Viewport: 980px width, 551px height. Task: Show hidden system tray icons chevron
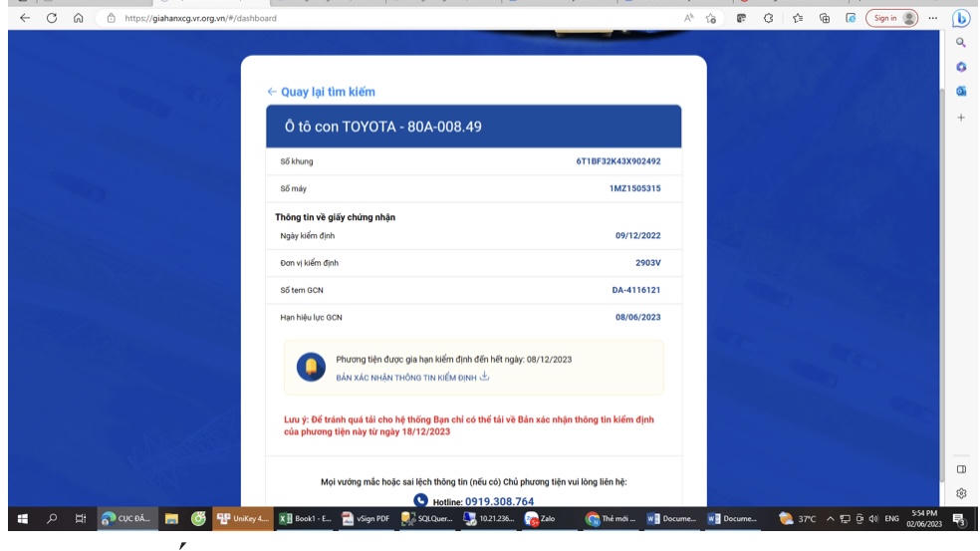click(x=830, y=519)
